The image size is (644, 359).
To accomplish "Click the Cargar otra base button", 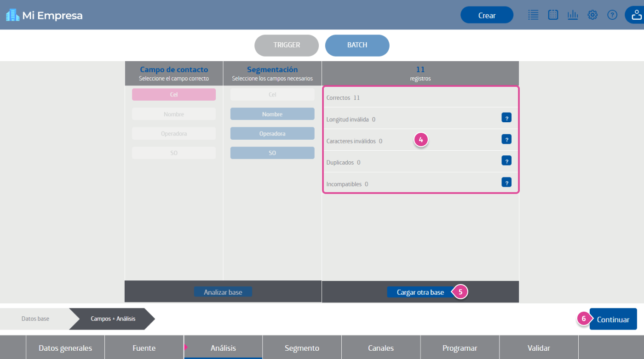I will point(420,292).
